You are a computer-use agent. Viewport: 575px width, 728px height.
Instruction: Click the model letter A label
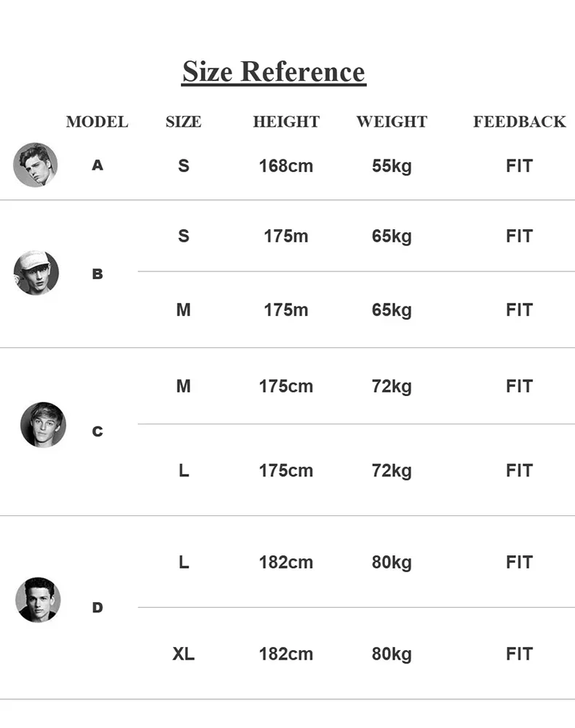click(x=98, y=166)
